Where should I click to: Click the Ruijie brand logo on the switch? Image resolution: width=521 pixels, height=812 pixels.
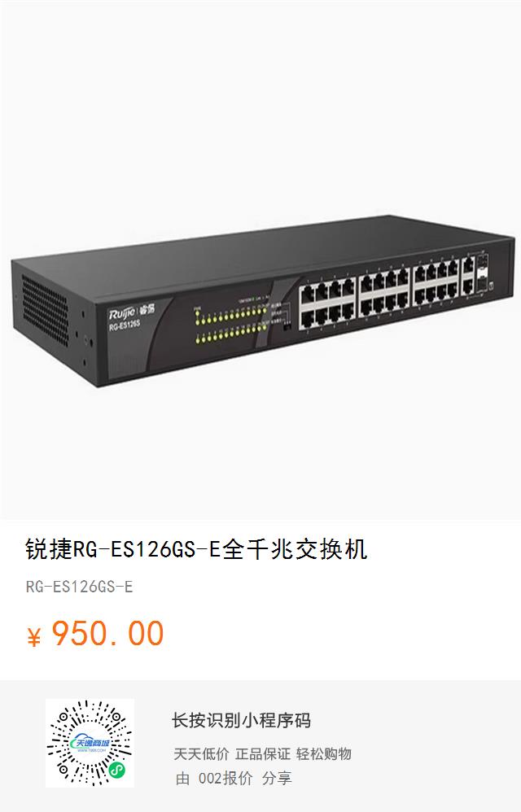point(132,312)
